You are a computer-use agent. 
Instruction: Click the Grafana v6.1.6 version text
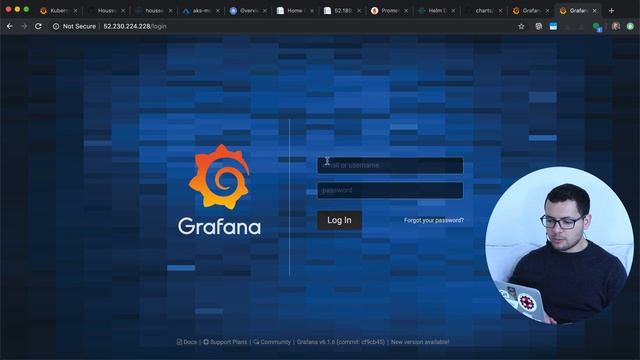pos(341,342)
